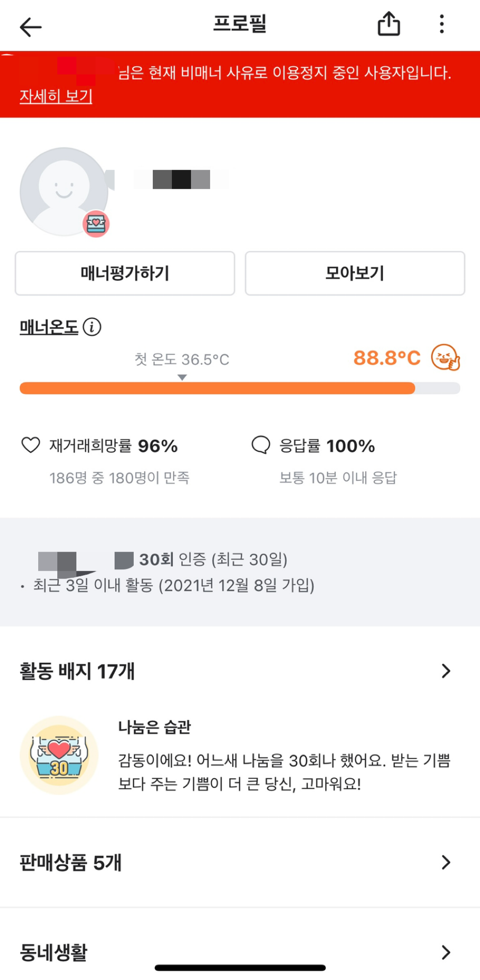The height and width of the screenshot is (980, 480).
Task: Tap the speech bubble icon beside 응답률
Action: [x=261, y=445]
